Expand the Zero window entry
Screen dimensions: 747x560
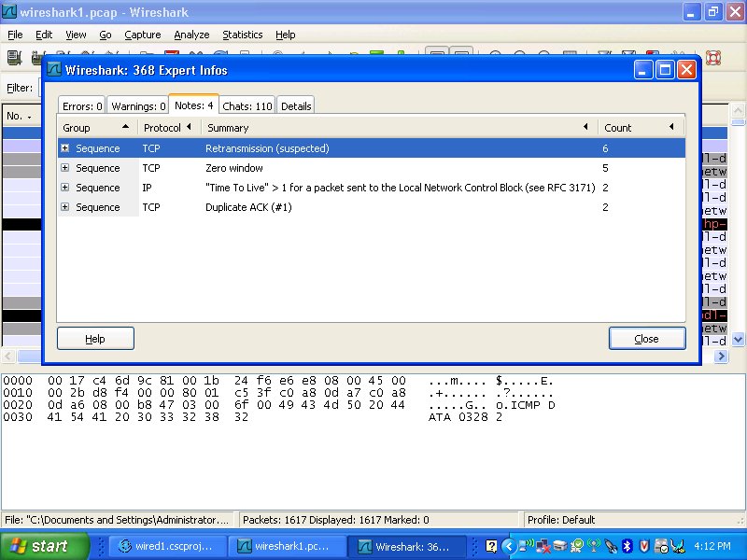65,168
